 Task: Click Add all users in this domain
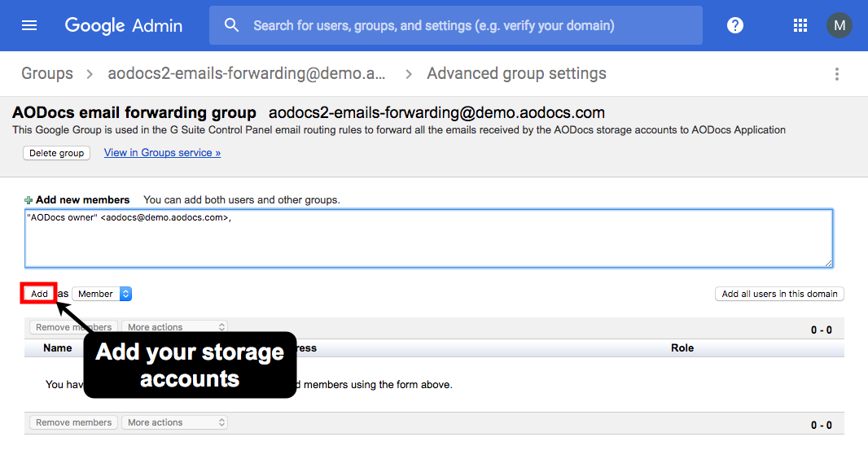[779, 294]
